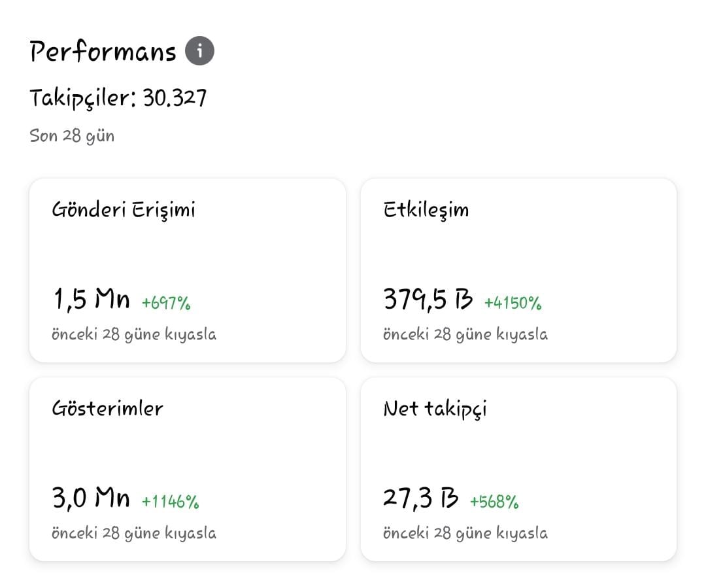Click the 27,3 B net followers value

[420, 498]
